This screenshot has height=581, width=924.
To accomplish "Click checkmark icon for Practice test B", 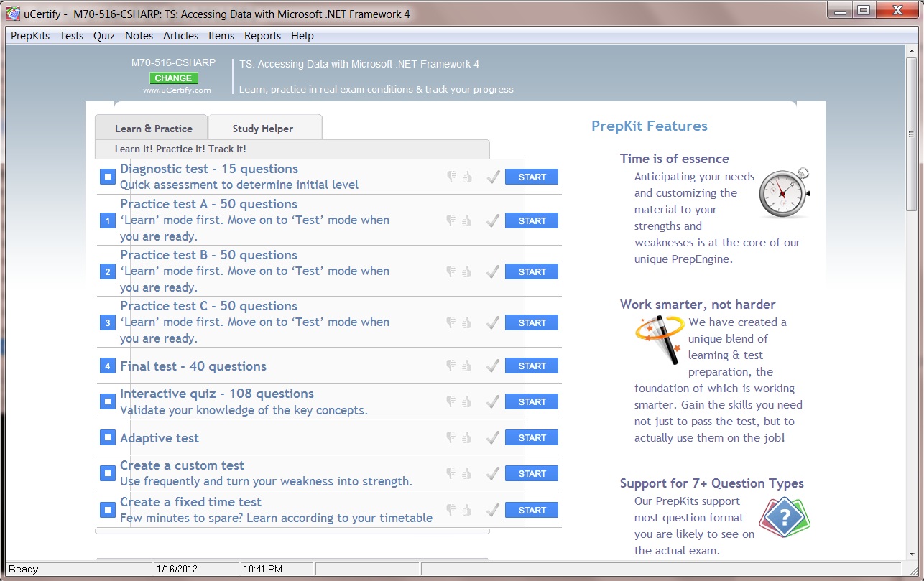I will [x=493, y=271].
